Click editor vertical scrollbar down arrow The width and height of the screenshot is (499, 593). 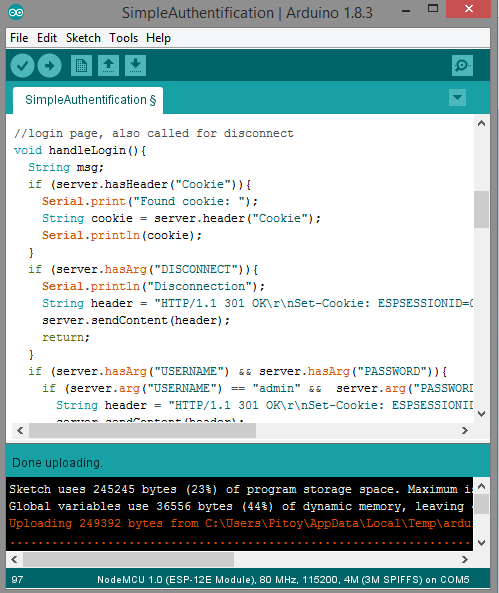pyautogui.click(x=481, y=414)
